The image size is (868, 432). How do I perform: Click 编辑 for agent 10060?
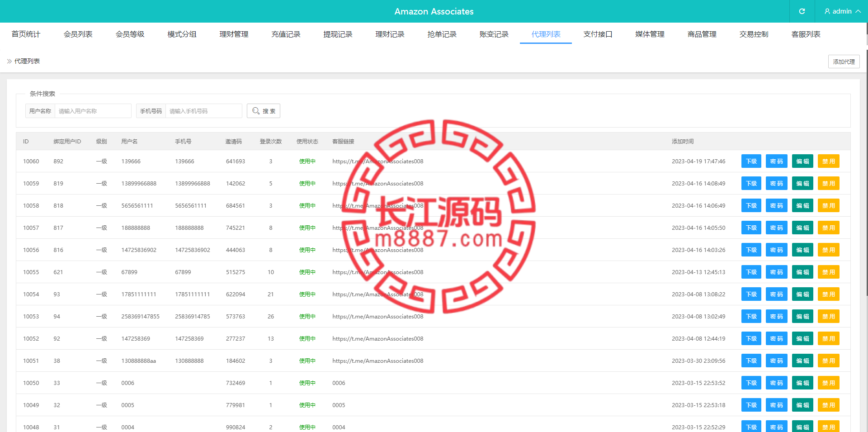pyautogui.click(x=802, y=161)
